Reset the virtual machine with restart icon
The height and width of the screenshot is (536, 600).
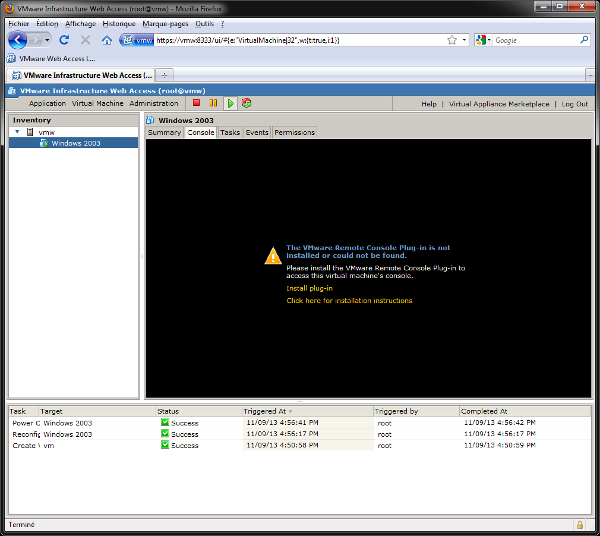246,103
